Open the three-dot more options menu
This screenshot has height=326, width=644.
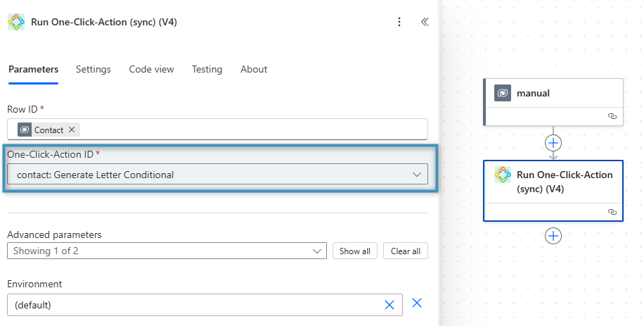point(399,22)
